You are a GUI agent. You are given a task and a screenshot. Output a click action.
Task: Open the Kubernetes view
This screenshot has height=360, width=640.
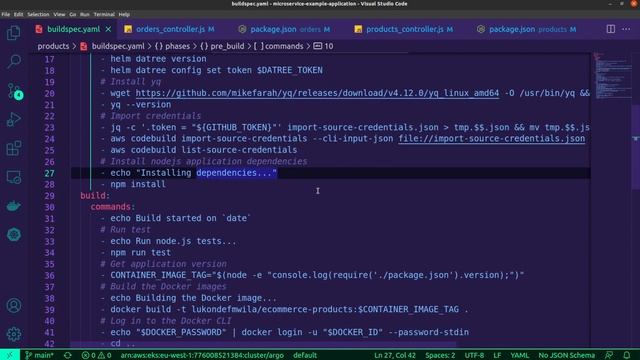click(x=13, y=235)
